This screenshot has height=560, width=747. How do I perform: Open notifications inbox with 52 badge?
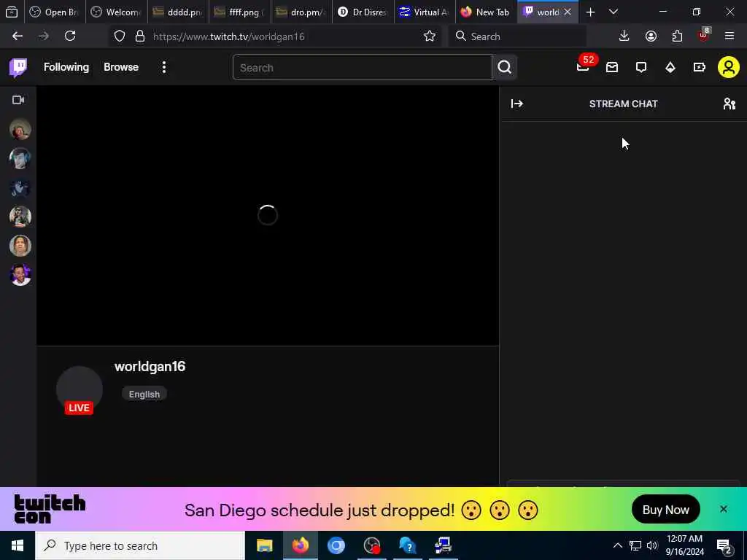[x=583, y=66]
